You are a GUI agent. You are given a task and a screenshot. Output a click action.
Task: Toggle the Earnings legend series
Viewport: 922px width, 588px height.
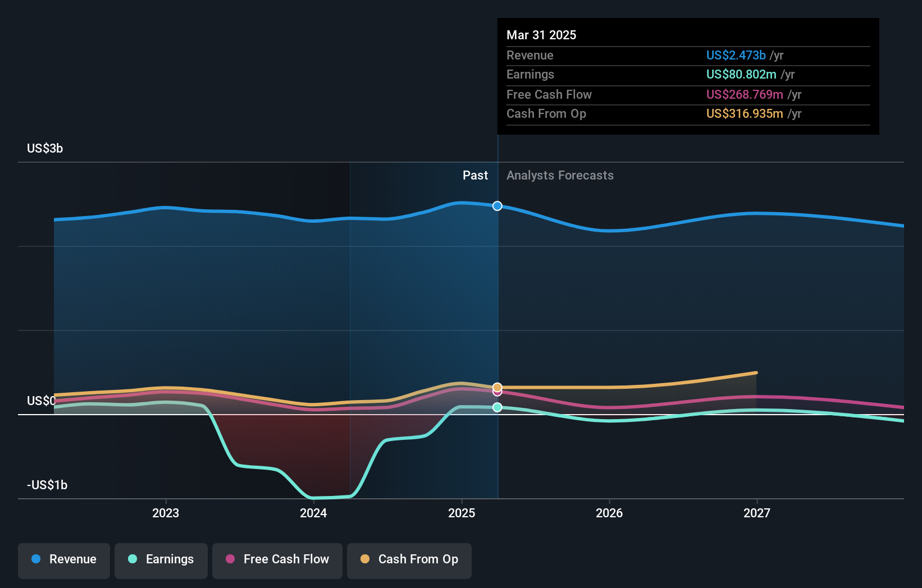161,561
